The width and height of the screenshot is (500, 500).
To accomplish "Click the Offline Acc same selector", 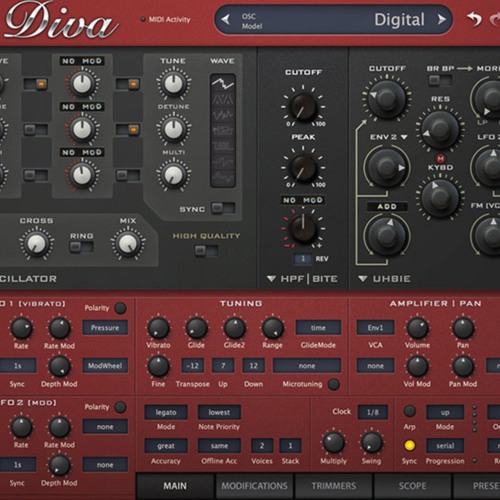I will pos(219,446).
